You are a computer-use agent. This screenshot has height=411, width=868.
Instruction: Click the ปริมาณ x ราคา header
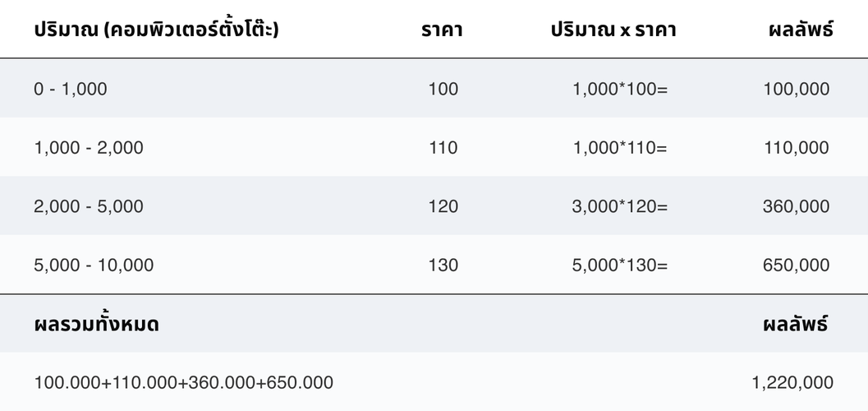tap(613, 30)
